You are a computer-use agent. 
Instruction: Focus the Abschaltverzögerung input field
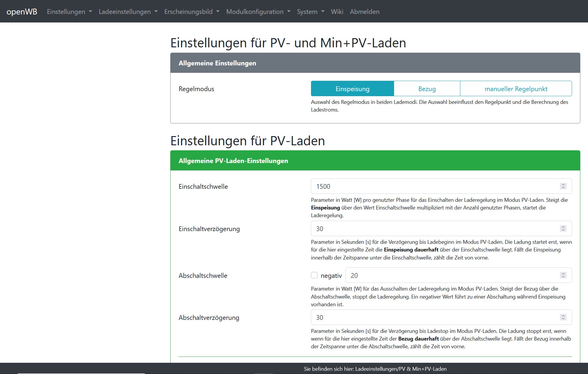(435, 317)
